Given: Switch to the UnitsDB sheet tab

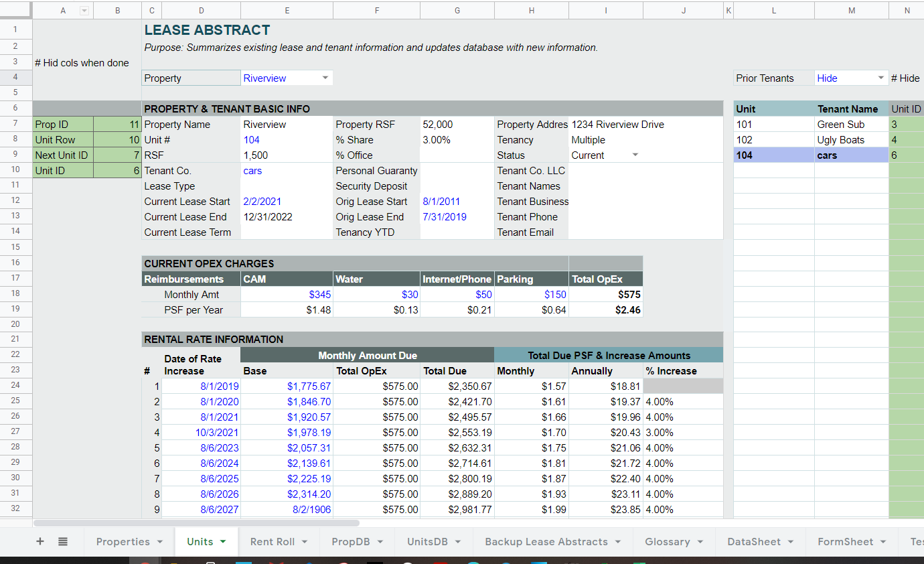Looking at the screenshot, I should pos(427,541).
